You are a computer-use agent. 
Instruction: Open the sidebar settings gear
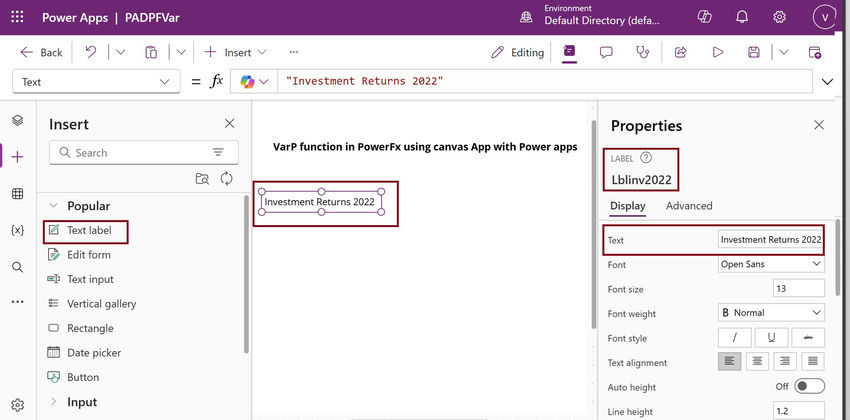tap(17, 405)
